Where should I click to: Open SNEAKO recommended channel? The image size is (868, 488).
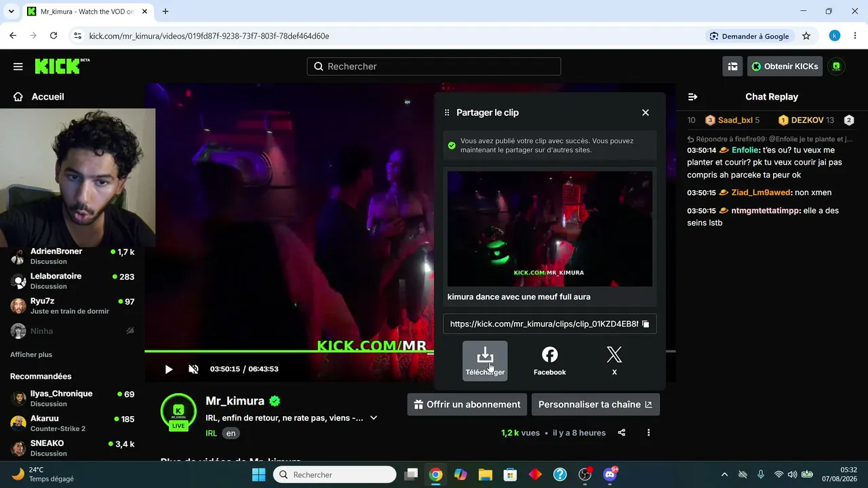point(73,448)
